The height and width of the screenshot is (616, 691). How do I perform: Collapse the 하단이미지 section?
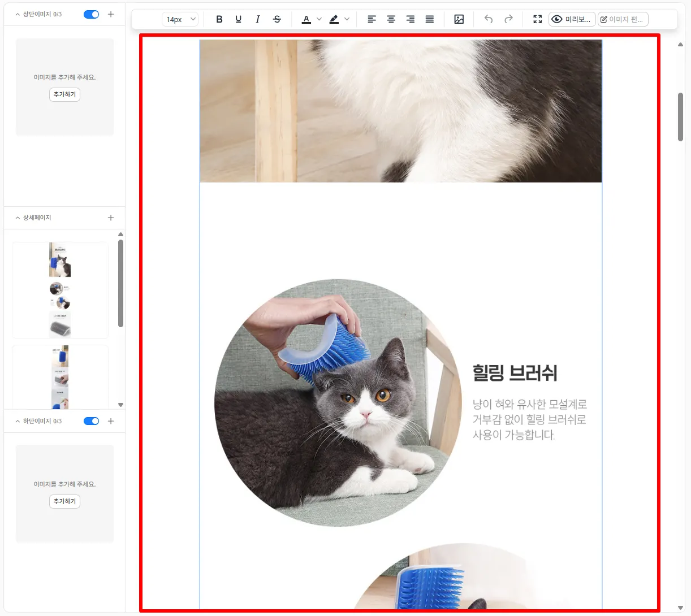click(18, 421)
